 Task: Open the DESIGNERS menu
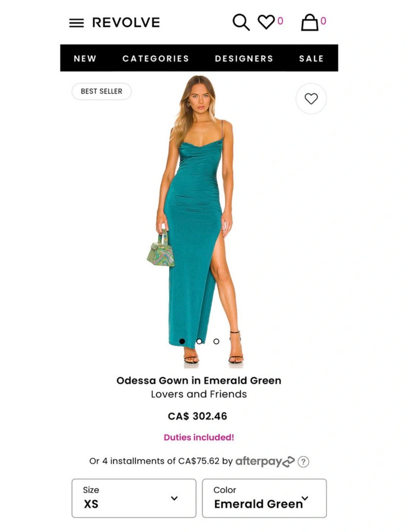pos(244,58)
